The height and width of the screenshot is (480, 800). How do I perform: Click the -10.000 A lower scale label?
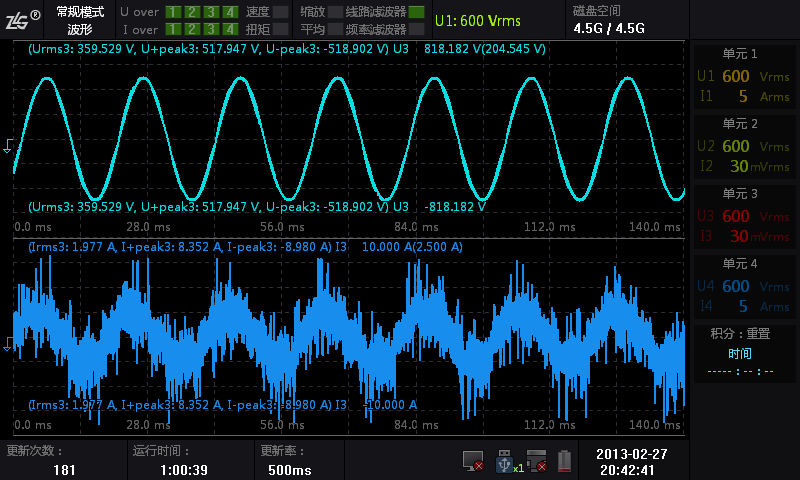pyautogui.click(x=390, y=405)
